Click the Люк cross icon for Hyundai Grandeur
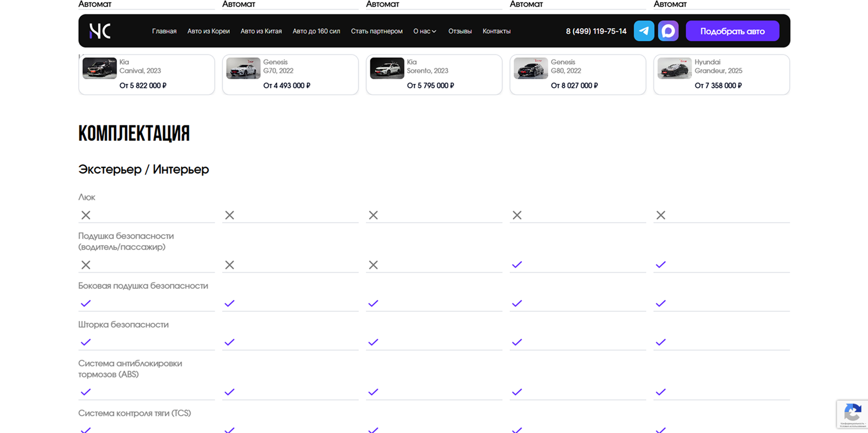This screenshot has height=433, width=868. 661,215
